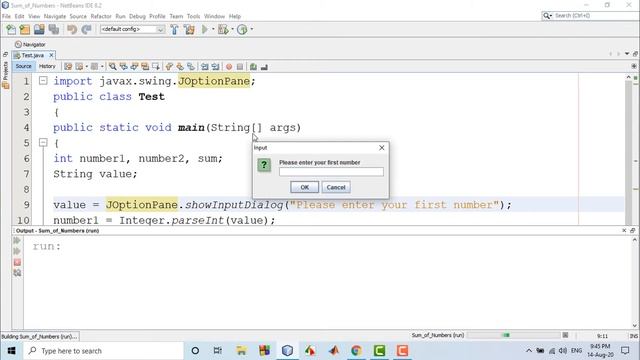Image resolution: width=640 pixels, height=360 pixels.
Task: Open the default config combo box
Action: (132, 29)
